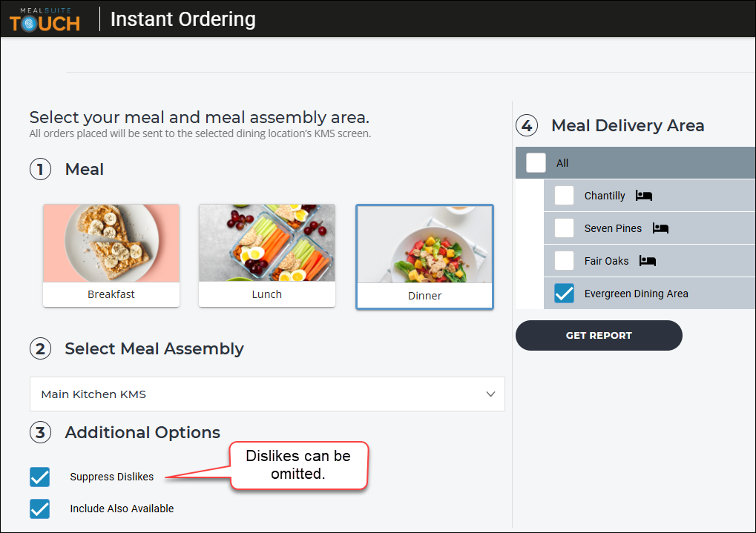Click the step 3 Additional Options badge
The height and width of the screenshot is (533, 756).
(41, 432)
